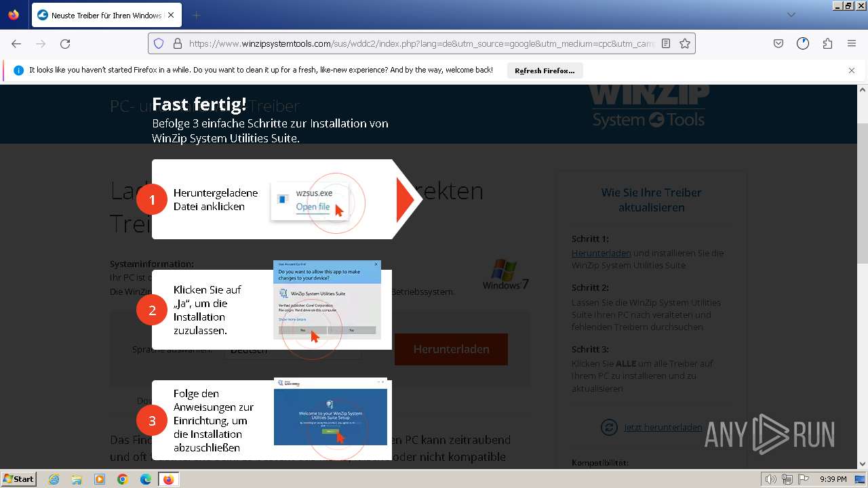The width and height of the screenshot is (868, 488).
Task: Open the Save to Pocket icon
Action: point(778,43)
